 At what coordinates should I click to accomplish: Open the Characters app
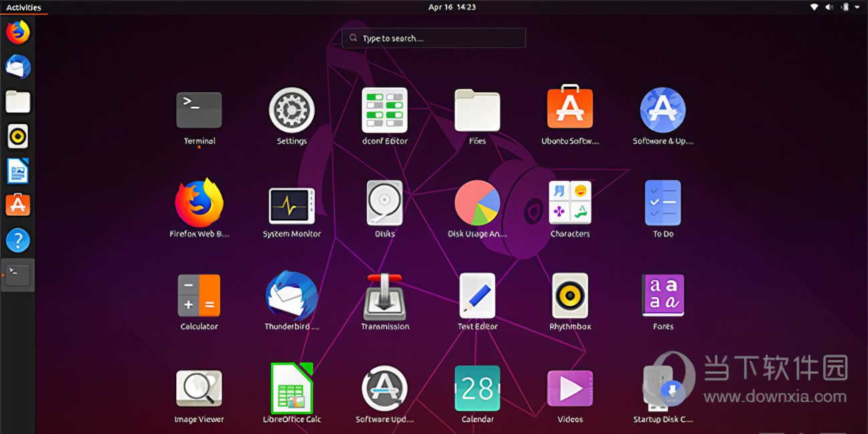tap(570, 203)
